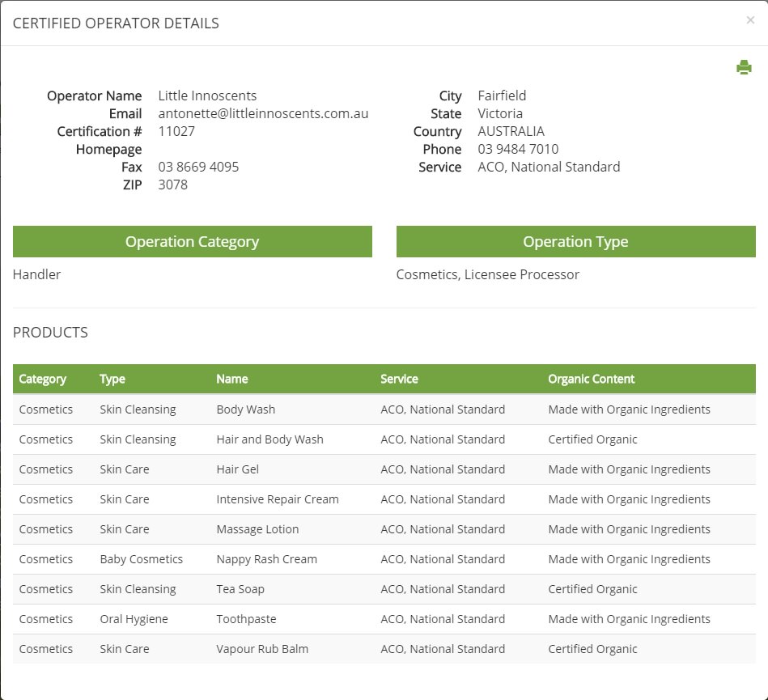Click Intensive Repair Cream product
This screenshot has width=768, height=700.
(x=278, y=499)
